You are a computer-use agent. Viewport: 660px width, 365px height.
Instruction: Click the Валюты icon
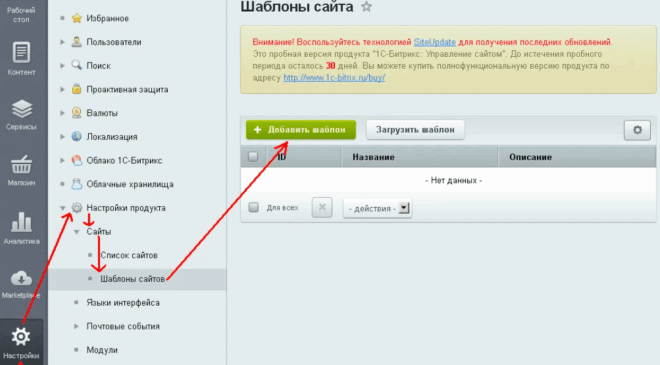click(77, 113)
